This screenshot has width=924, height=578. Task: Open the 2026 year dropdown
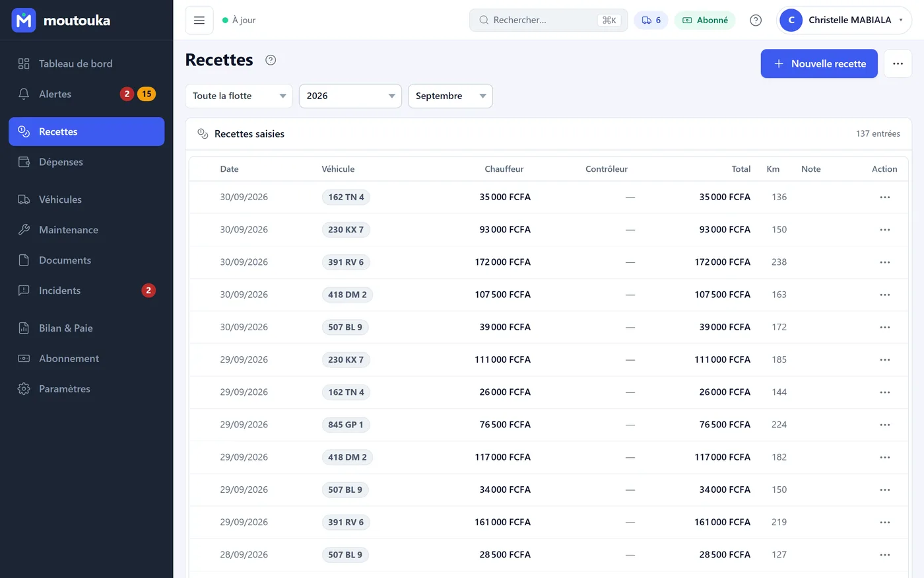[350, 96]
